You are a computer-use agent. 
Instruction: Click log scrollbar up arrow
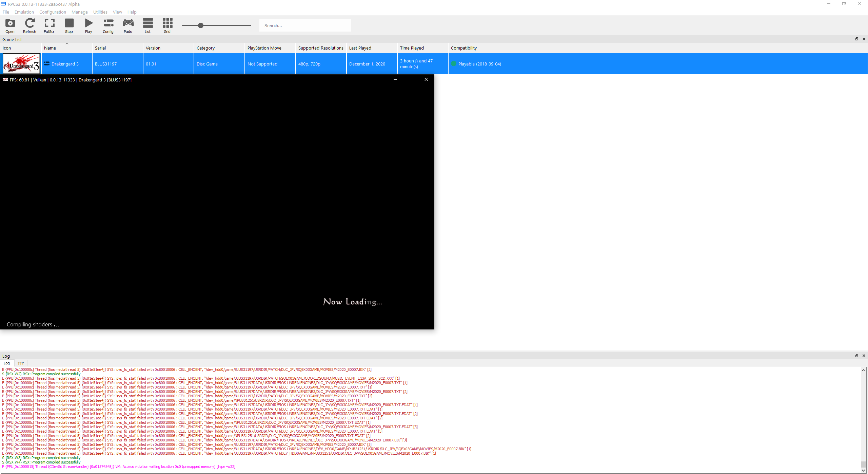863,370
